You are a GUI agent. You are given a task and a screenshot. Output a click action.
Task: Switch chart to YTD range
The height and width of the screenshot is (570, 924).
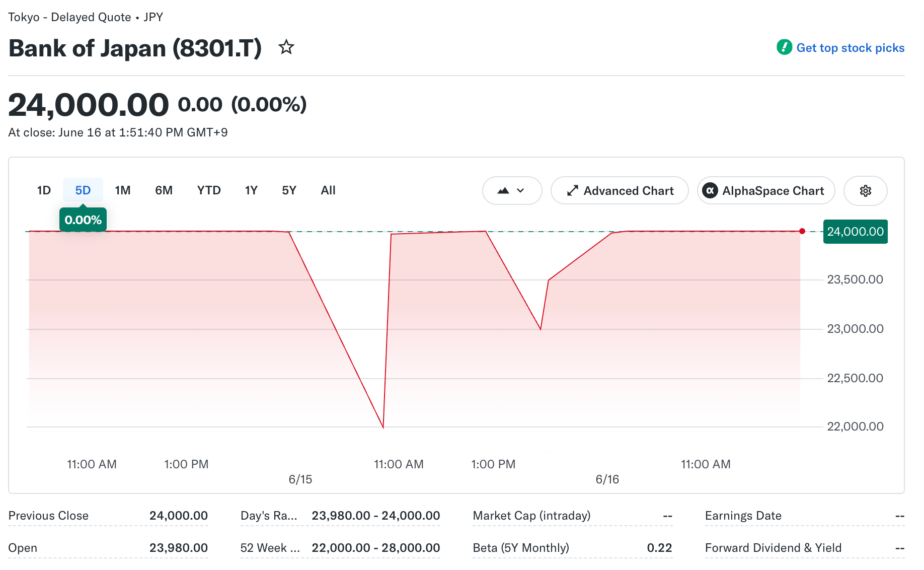coord(209,190)
